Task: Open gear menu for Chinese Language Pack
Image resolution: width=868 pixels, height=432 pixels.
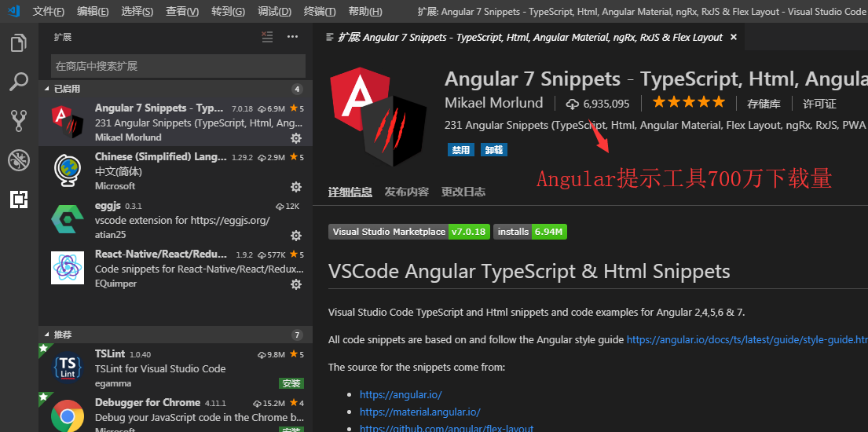Action: tap(296, 187)
